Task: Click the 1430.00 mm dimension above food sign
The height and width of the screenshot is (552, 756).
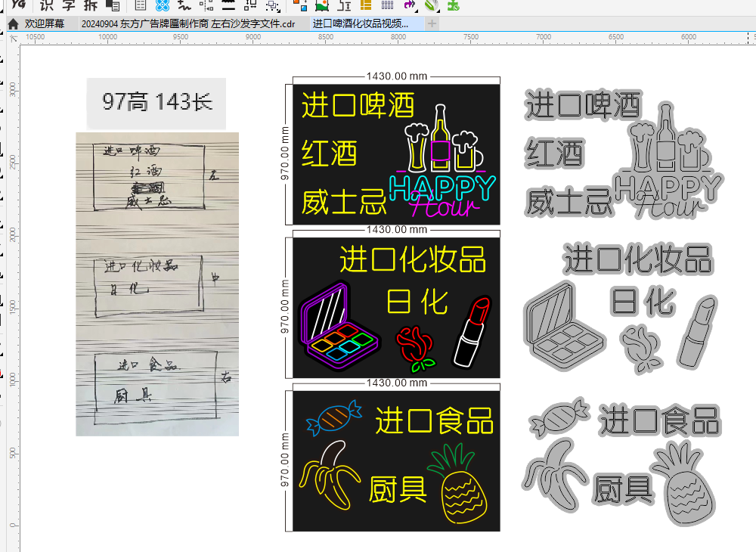Action: [396, 383]
